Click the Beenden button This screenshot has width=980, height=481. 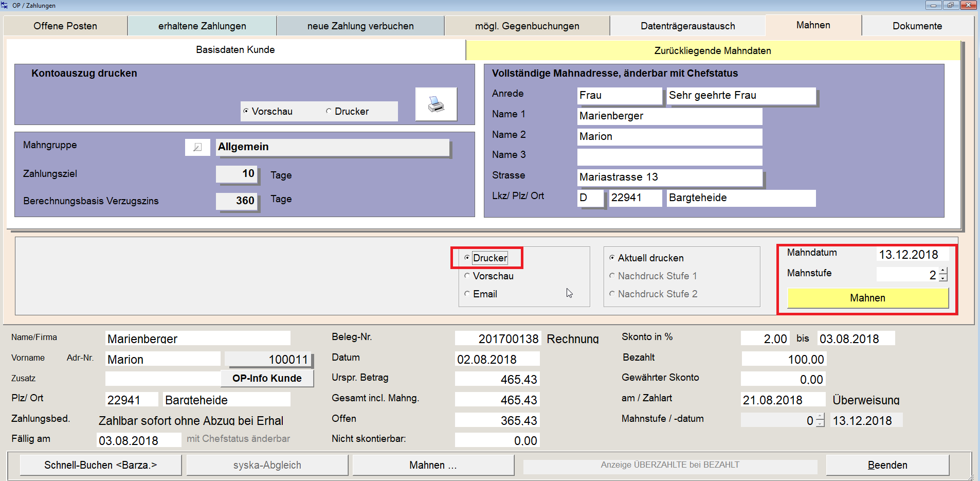click(887, 465)
